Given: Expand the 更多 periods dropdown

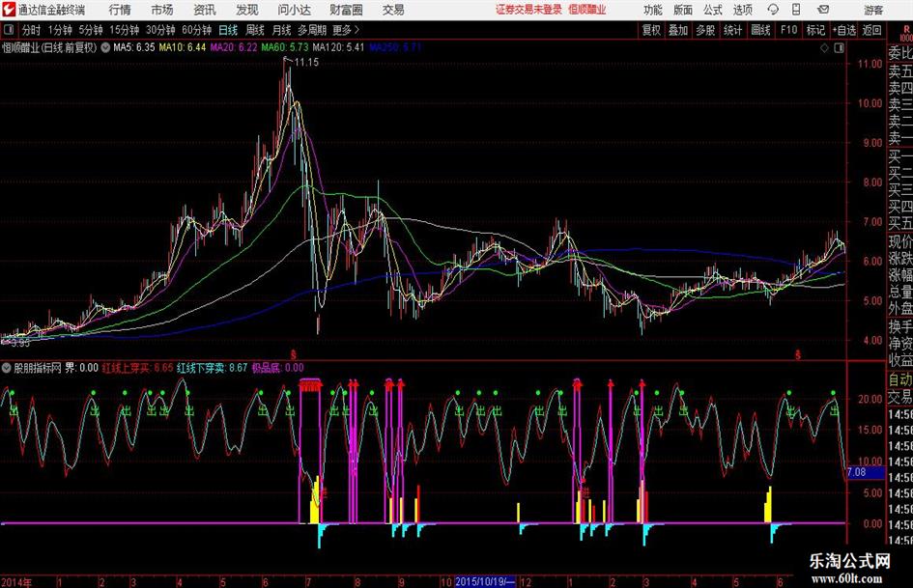Looking at the screenshot, I should pos(346,30).
